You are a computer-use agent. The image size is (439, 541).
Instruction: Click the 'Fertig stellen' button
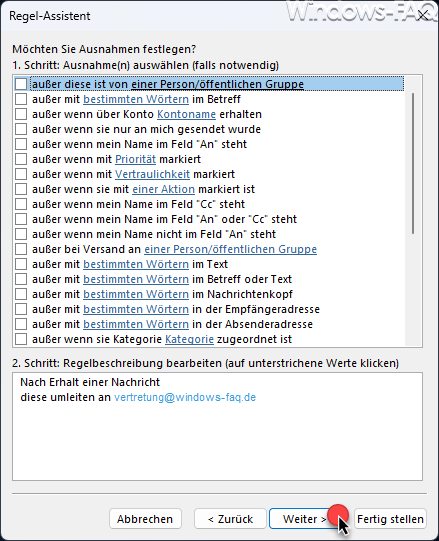(x=390, y=519)
